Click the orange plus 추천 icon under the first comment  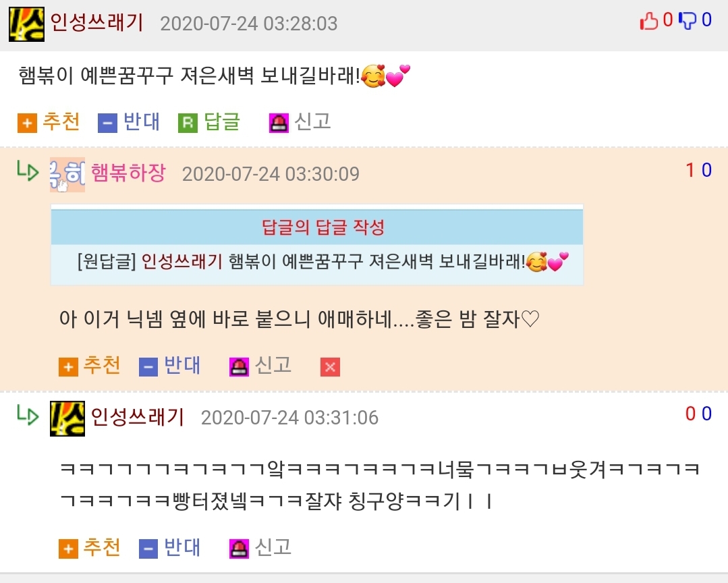pyautogui.click(x=28, y=123)
